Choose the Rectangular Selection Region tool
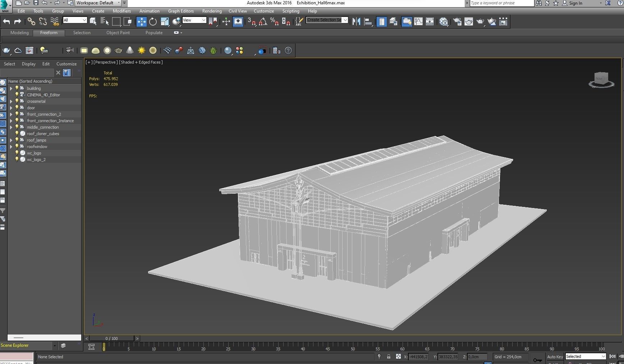The width and height of the screenshot is (624, 364). 116,22
